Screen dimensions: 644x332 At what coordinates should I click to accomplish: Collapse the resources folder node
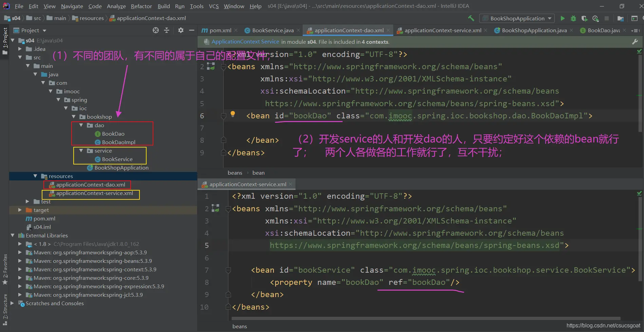pos(35,176)
